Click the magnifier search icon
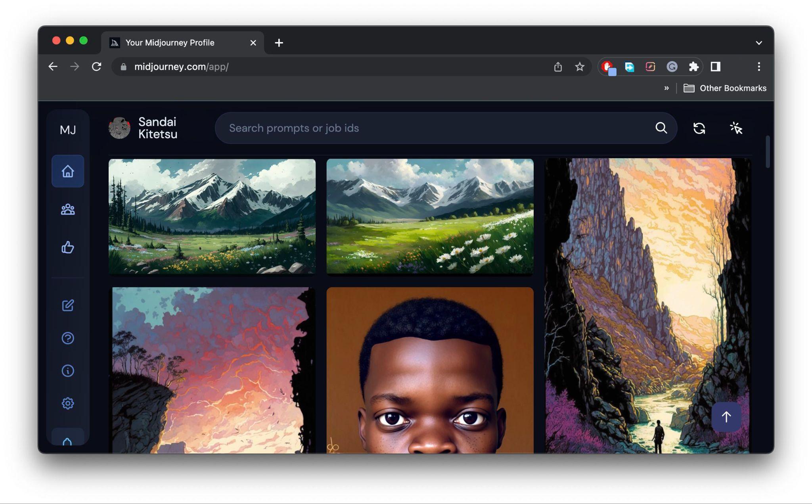Image resolution: width=812 pixels, height=504 pixels. coord(661,128)
